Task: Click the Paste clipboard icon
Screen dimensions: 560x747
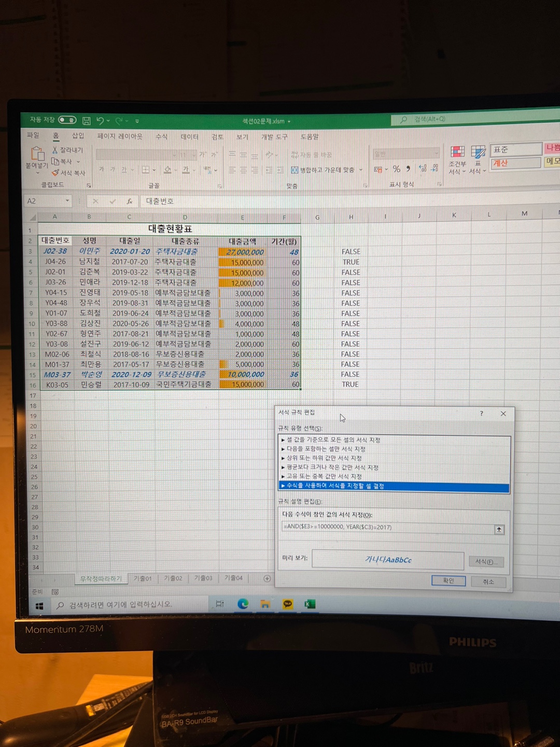Action: pos(37,154)
